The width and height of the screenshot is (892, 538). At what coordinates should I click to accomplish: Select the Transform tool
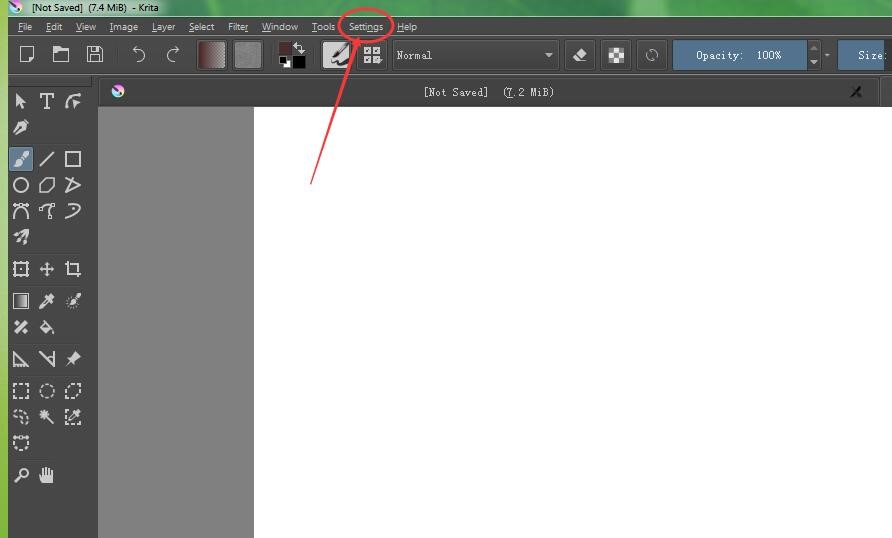click(x=21, y=269)
